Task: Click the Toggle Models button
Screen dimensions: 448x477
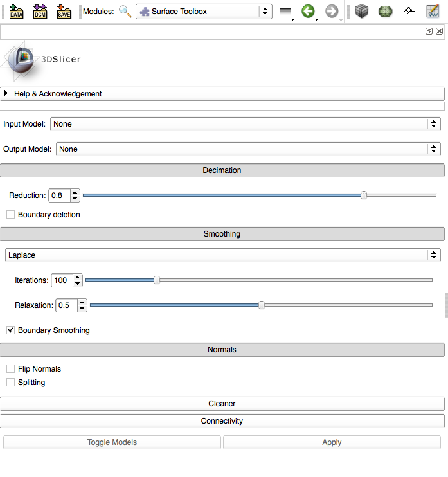Action: [112, 442]
